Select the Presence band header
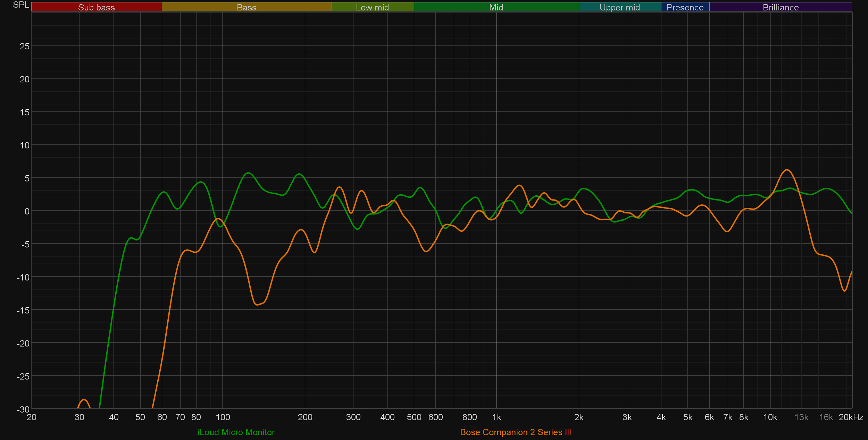 click(685, 7)
